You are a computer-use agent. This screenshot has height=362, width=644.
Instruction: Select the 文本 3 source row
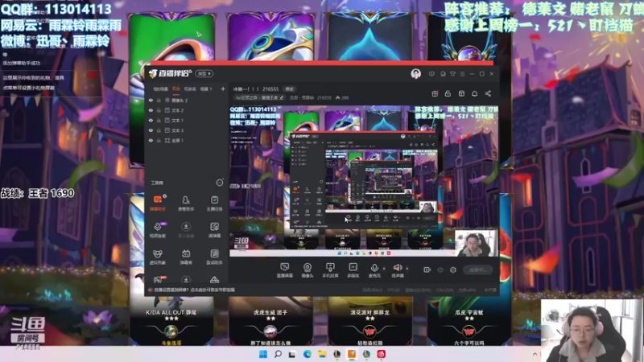[x=187, y=130]
